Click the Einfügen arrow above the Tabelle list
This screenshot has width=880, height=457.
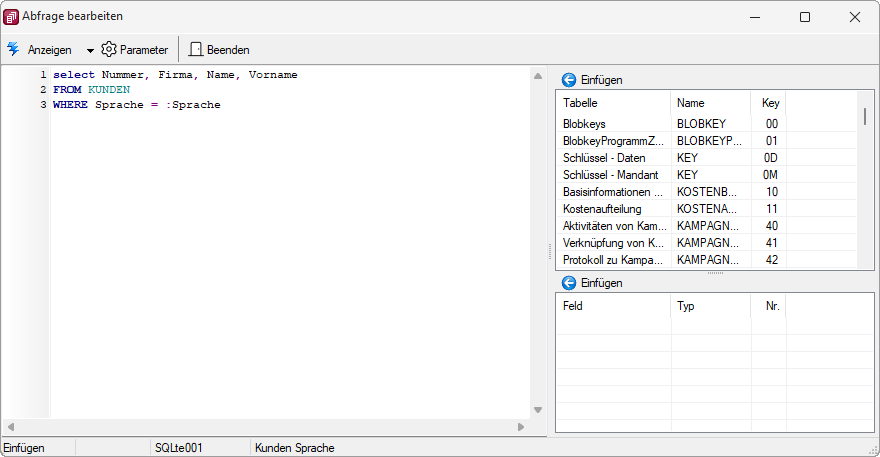[x=569, y=80]
